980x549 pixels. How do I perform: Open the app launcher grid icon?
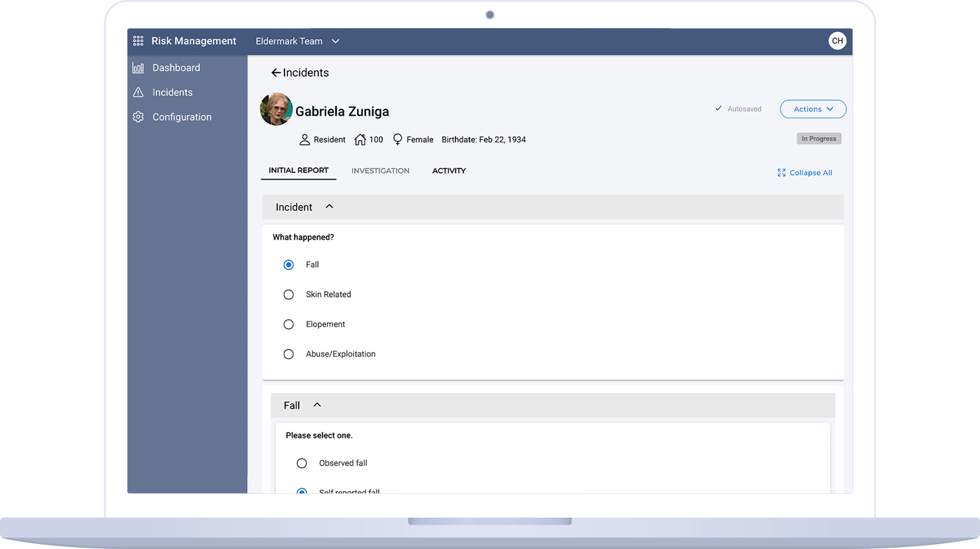[x=138, y=41]
